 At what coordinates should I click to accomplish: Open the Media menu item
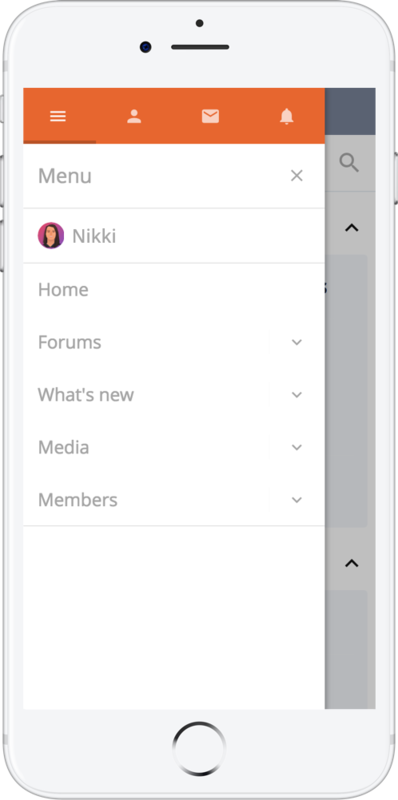(x=63, y=447)
